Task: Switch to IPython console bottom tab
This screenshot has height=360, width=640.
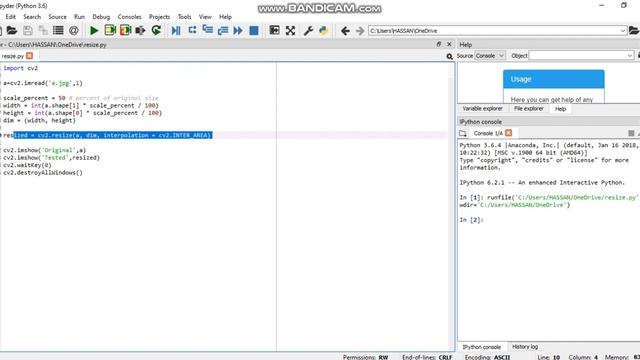Action: [482, 347]
